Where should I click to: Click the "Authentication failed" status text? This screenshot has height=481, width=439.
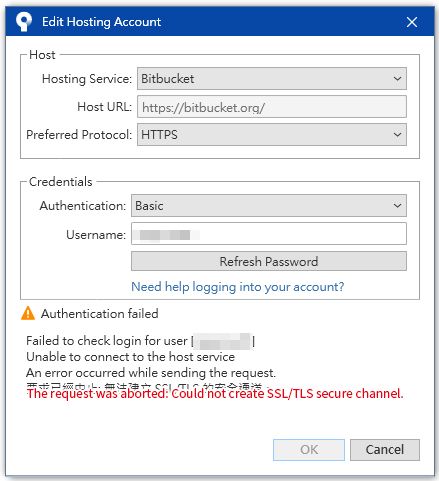pos(100,314)
